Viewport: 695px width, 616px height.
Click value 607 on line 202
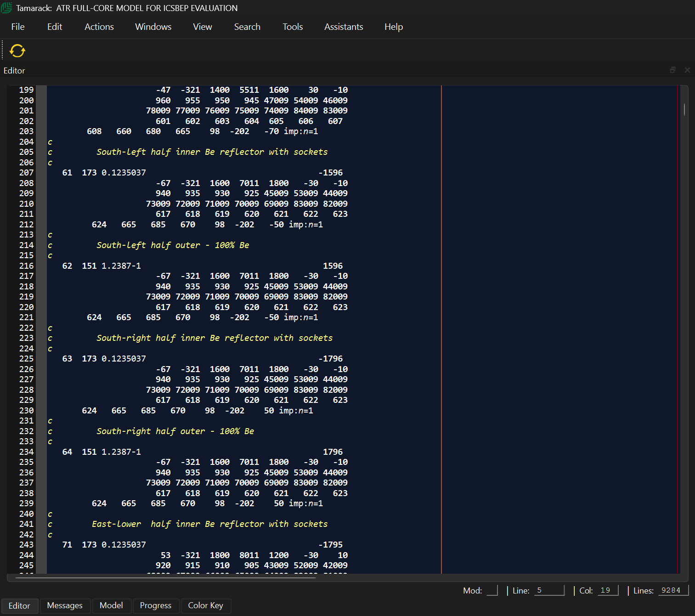[x=335, y=121]
